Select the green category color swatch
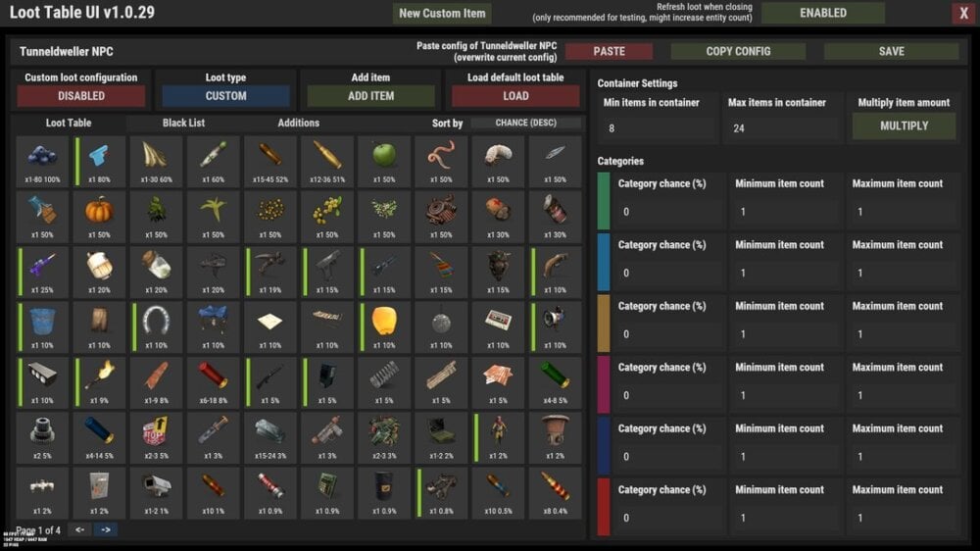This screenshot has width=980, height=551. click(x=603, y=201)
